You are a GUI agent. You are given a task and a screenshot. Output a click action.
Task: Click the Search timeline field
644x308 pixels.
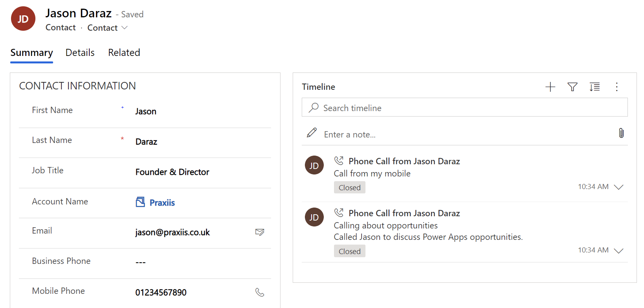465,107
